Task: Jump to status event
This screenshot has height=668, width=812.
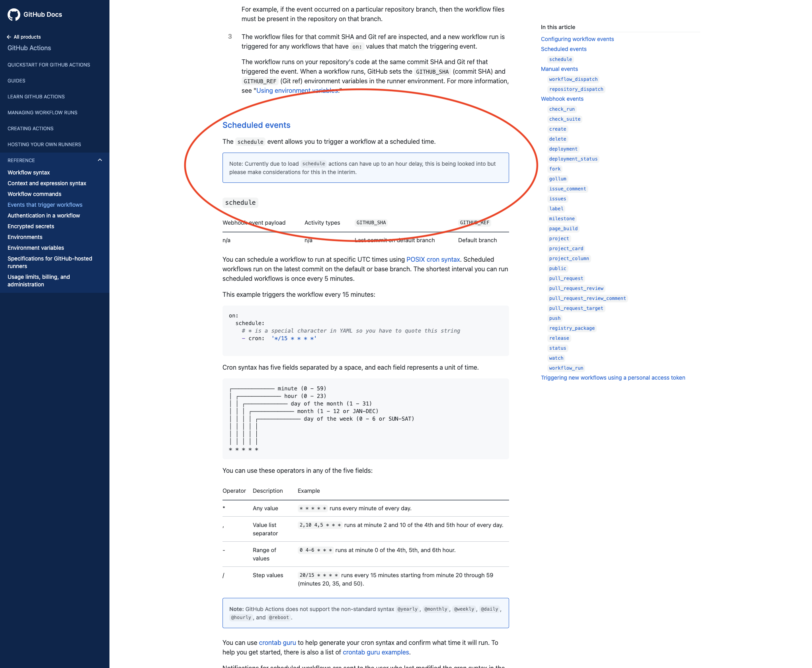Action: pyautogui.click(x=558, y=348)
